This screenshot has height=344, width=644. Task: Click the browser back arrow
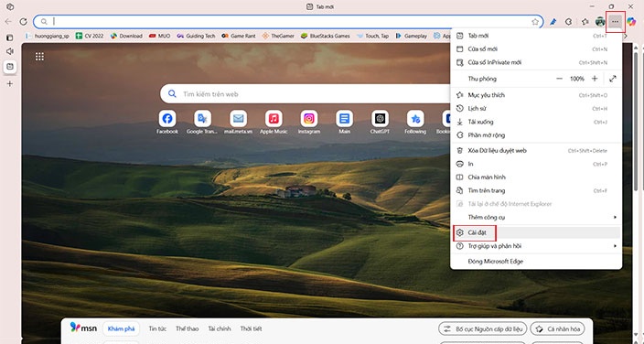(8, 21)
